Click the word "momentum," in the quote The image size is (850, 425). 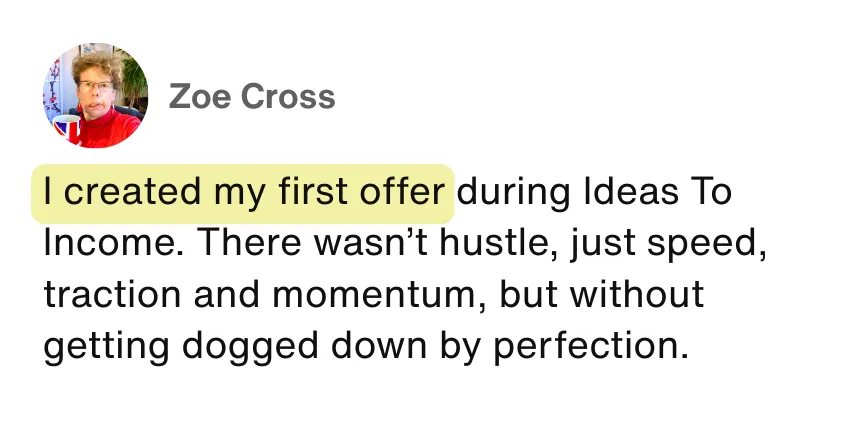[379, 295]
